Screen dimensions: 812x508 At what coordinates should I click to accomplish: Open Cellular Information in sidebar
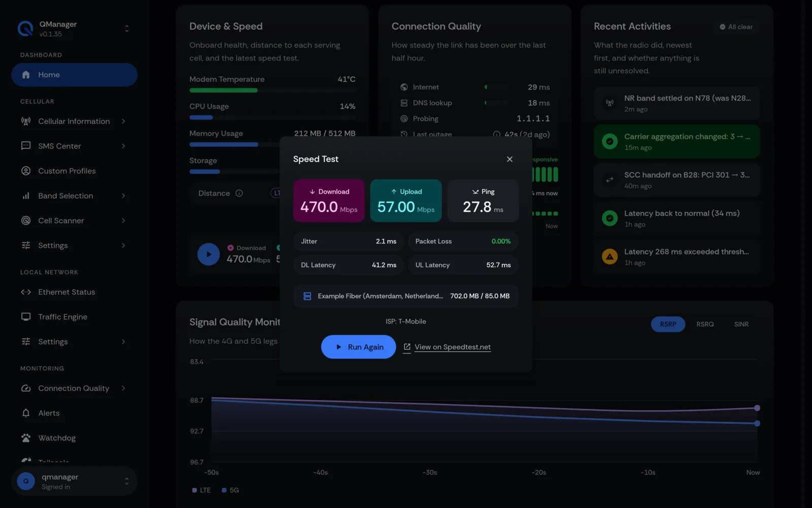[x=74, y=121]
